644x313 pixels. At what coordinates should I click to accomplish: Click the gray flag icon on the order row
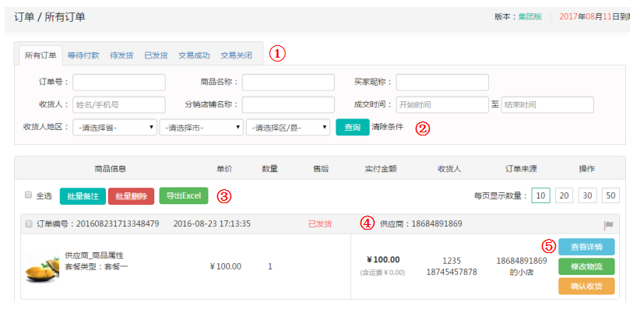608,225
